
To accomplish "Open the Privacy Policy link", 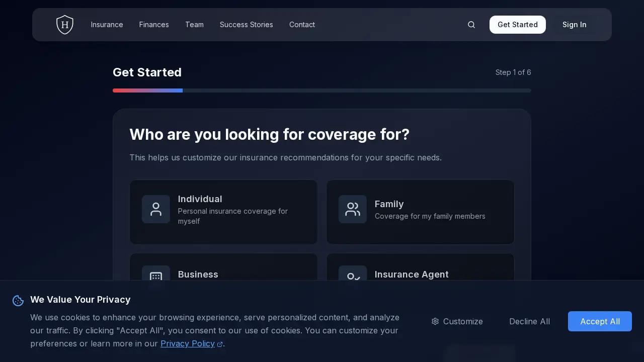I will [x=188, y=344].
